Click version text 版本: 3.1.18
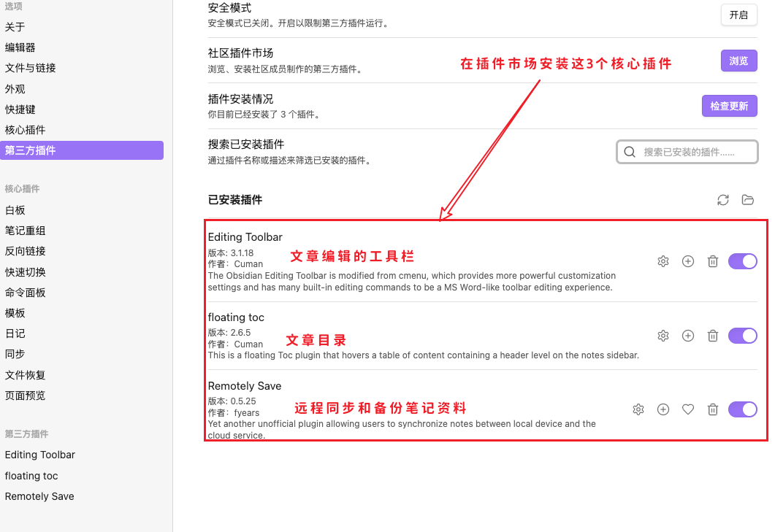 coord(230,253)
